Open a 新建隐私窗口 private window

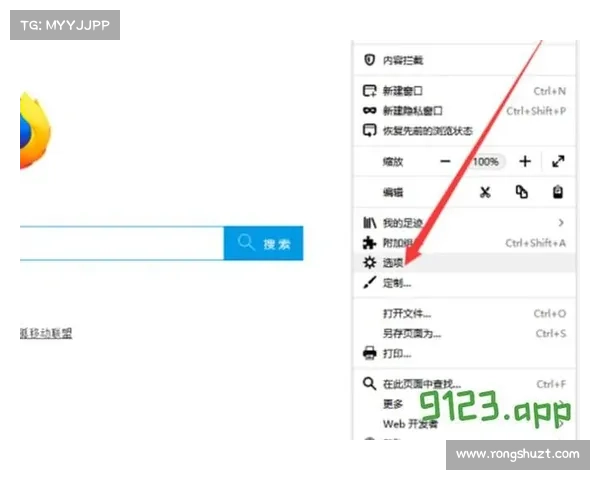[464, 111]
